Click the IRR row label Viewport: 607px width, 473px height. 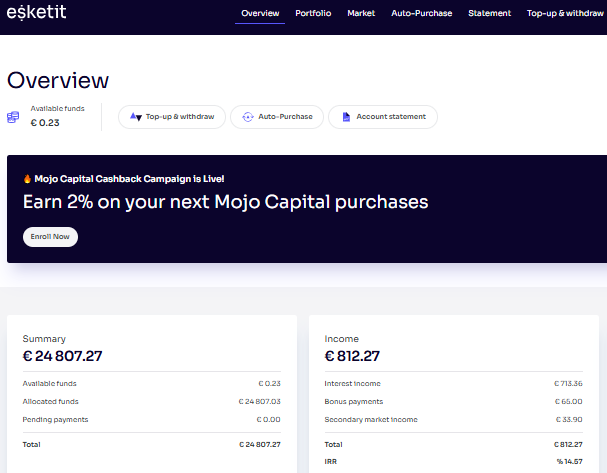[x=331, y=461]
